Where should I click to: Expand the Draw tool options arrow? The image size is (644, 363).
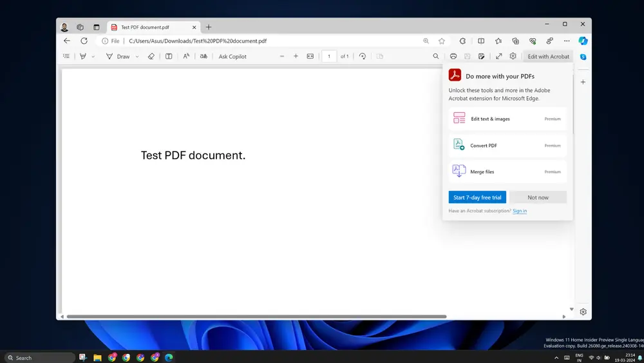click(x=137, y=57)
